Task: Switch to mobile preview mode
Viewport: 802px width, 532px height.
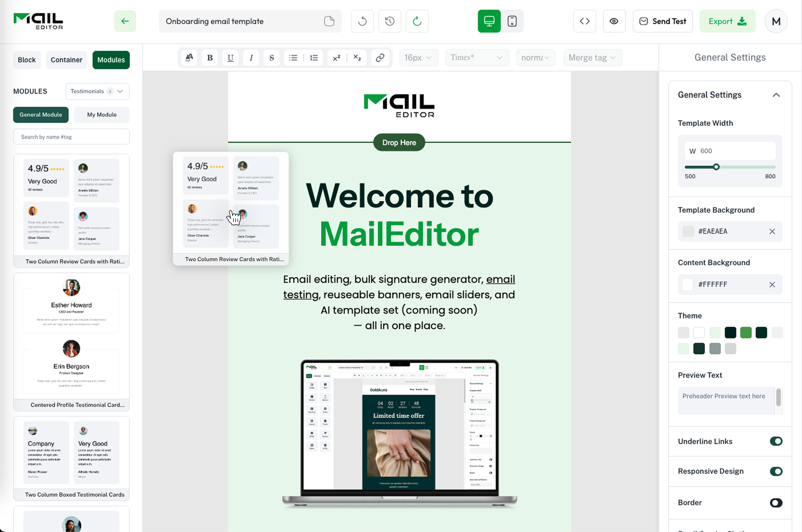Action: pos(512,21)
